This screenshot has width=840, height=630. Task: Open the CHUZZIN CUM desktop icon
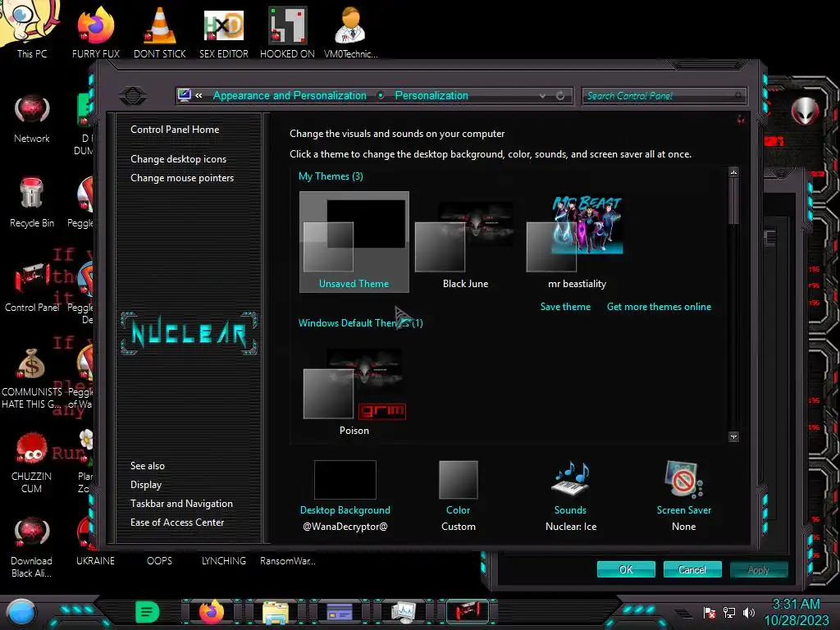point(32,463)
